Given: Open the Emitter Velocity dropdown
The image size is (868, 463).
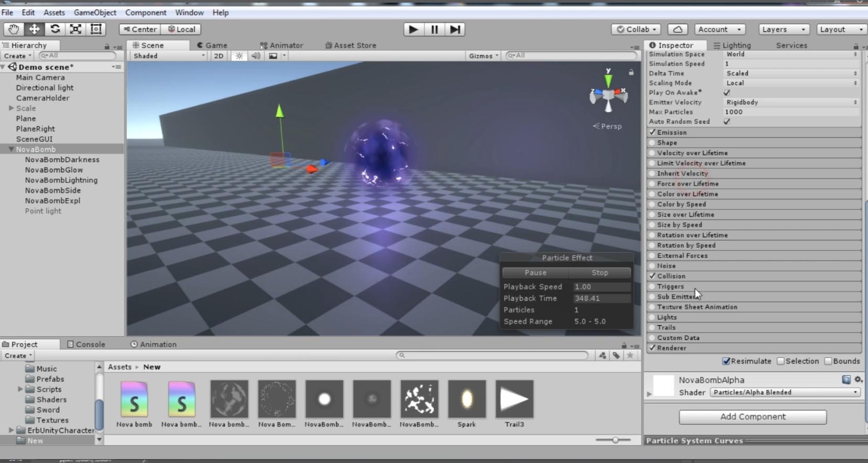Looking at the screenshot, I should 791,102.
